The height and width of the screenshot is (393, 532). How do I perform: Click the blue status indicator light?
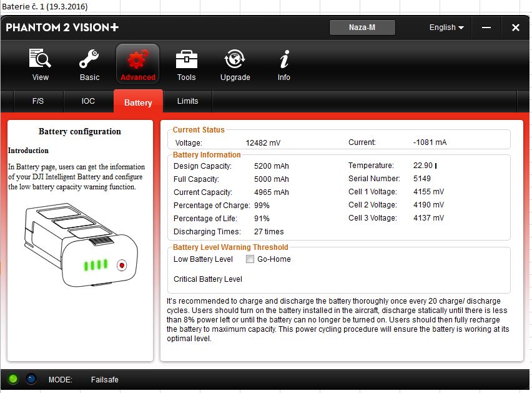[x=31, y=379]
